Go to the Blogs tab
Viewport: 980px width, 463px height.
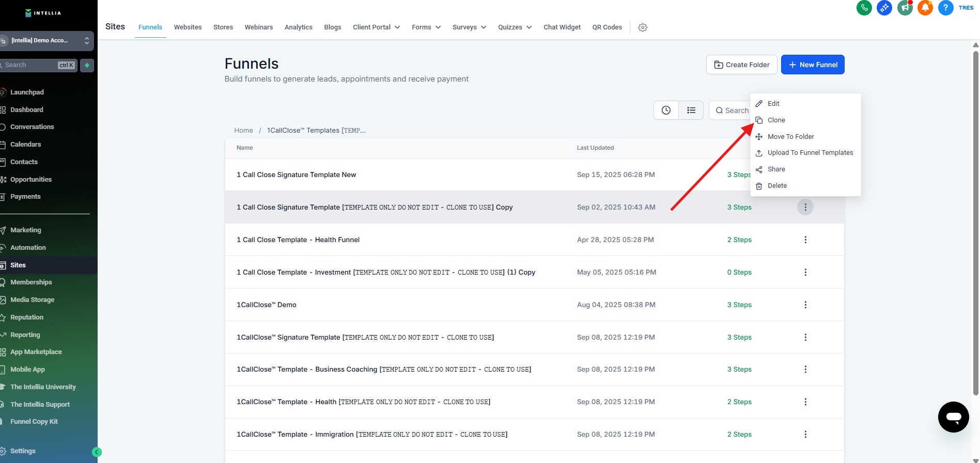pos(333,27)
